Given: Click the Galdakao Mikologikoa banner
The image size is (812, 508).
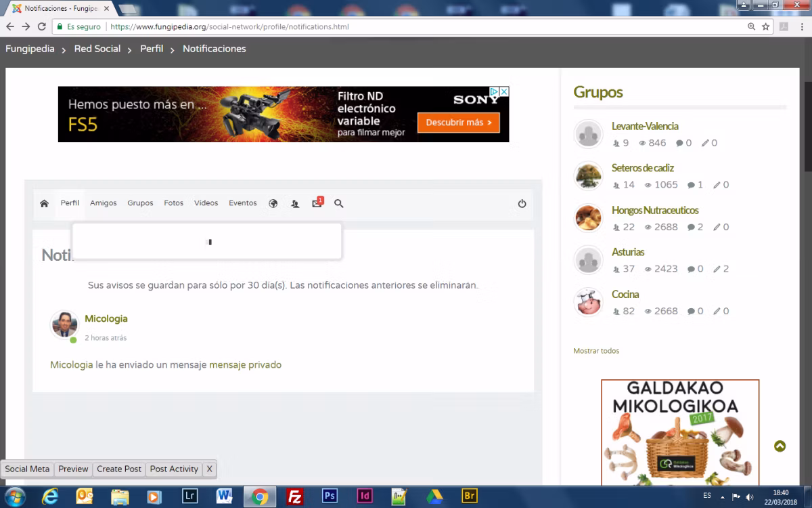Looking at the screenshot, I should [x=680, y=432].
